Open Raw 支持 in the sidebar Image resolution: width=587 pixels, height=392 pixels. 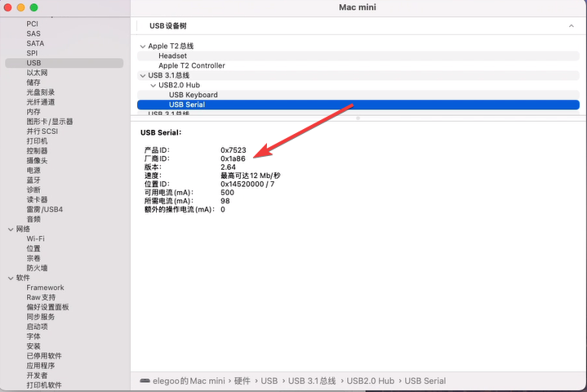pos(41,297)
